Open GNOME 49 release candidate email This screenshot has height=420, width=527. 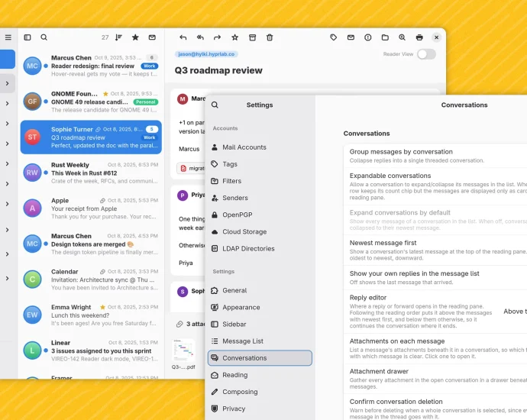(x=91, y=102)
